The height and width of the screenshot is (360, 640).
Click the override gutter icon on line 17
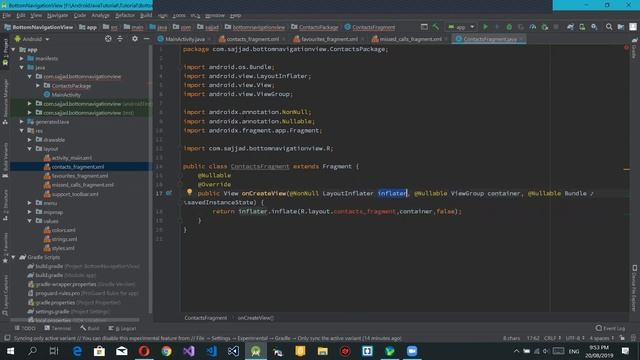click(169, 193)
